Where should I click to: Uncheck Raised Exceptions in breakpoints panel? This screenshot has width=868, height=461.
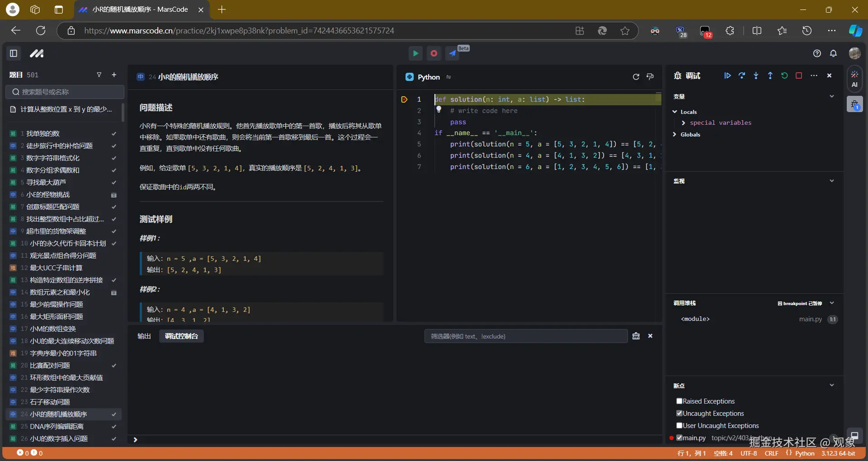679,401
